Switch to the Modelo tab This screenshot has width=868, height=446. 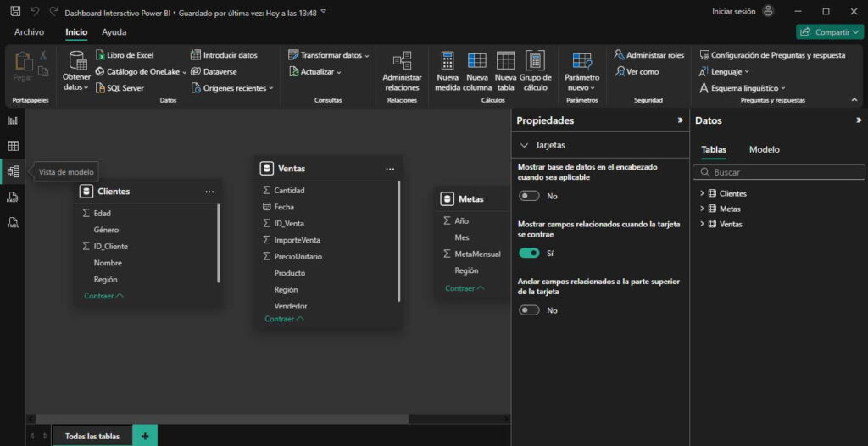764,149
